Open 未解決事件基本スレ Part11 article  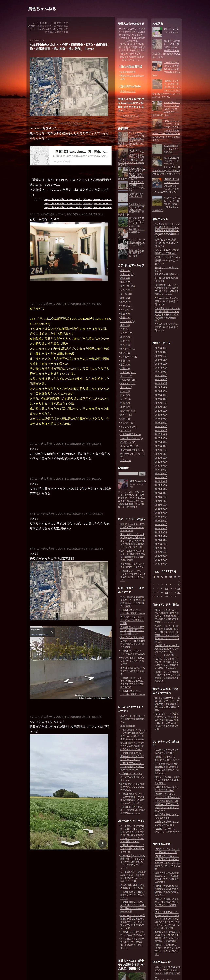136,195
